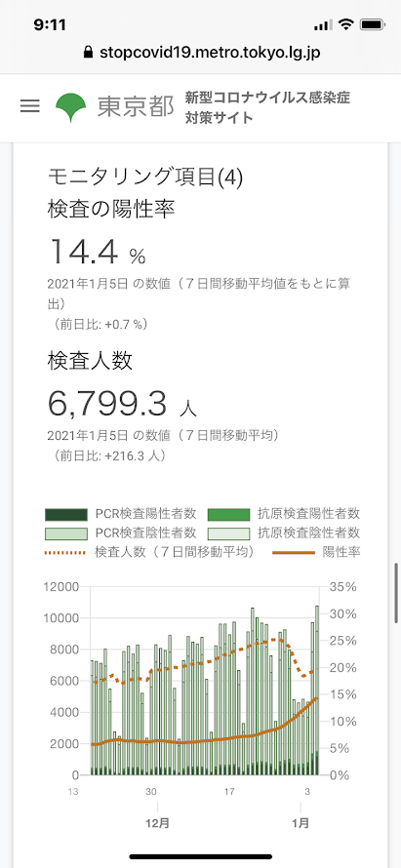The image size is (401, 868).
Task: Open the hamburger navigation menu
Action: (x=30, y=106)
